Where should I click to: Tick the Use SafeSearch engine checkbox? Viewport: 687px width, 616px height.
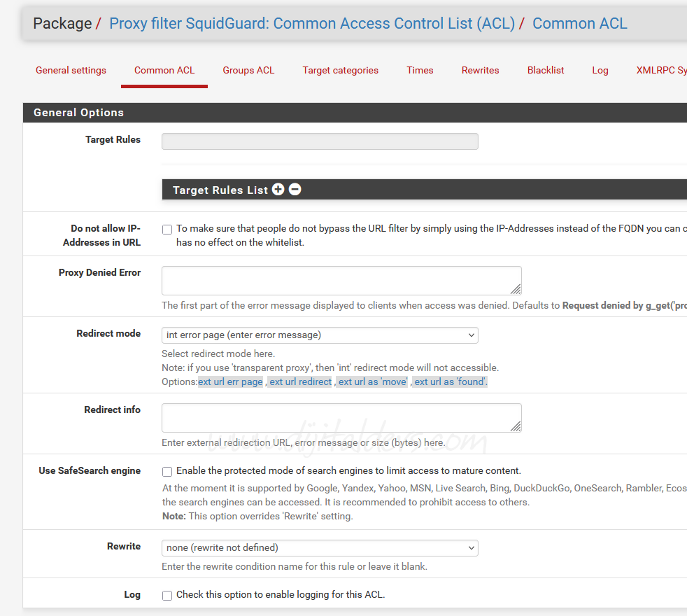pyautogui.click(x=167, y=472)
